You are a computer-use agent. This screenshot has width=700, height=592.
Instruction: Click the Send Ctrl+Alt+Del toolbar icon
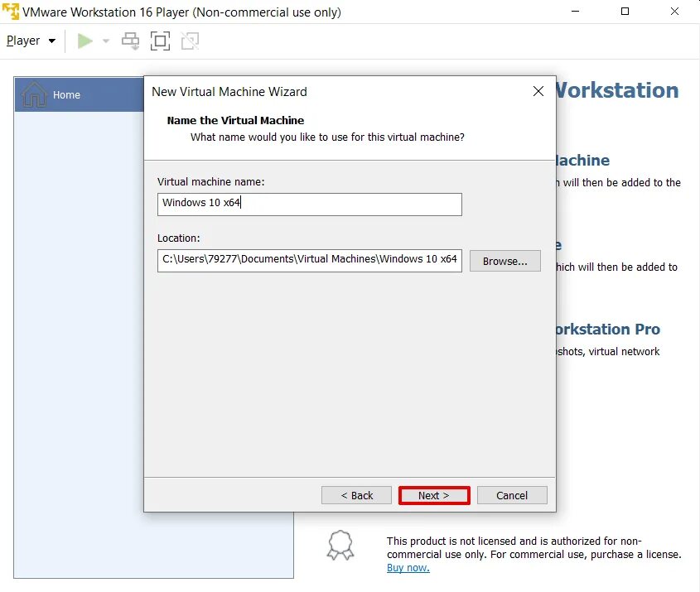click(x=130, y=41)
